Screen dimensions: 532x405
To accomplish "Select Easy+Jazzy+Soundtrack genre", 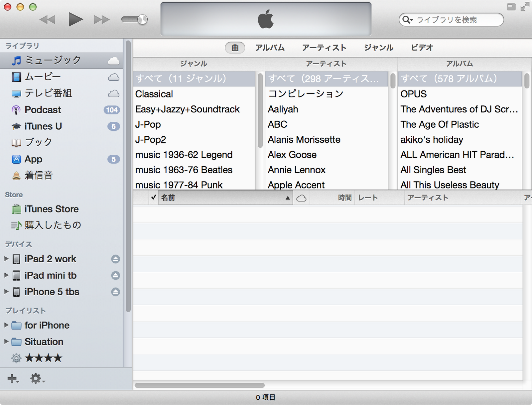I will (194, 109).
